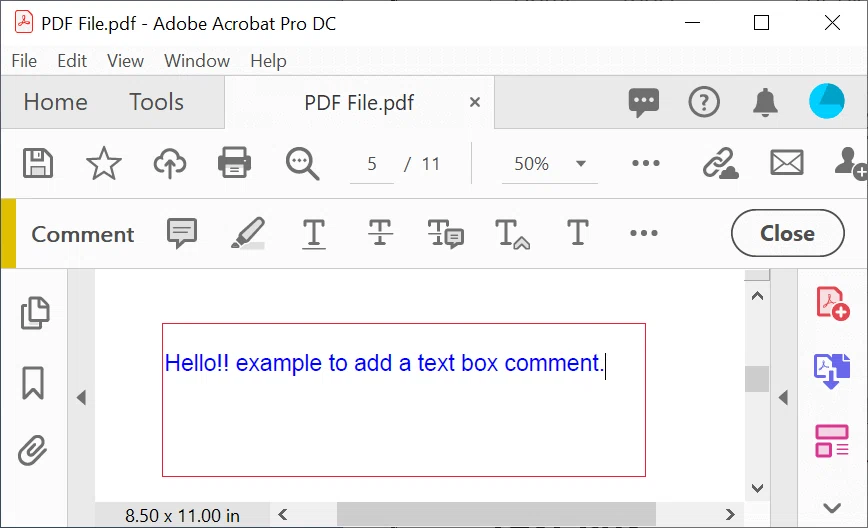Expand the 50% zoom level dropdown
The height and width of the screenshot is (528, 868).
(x=581, y=163)
